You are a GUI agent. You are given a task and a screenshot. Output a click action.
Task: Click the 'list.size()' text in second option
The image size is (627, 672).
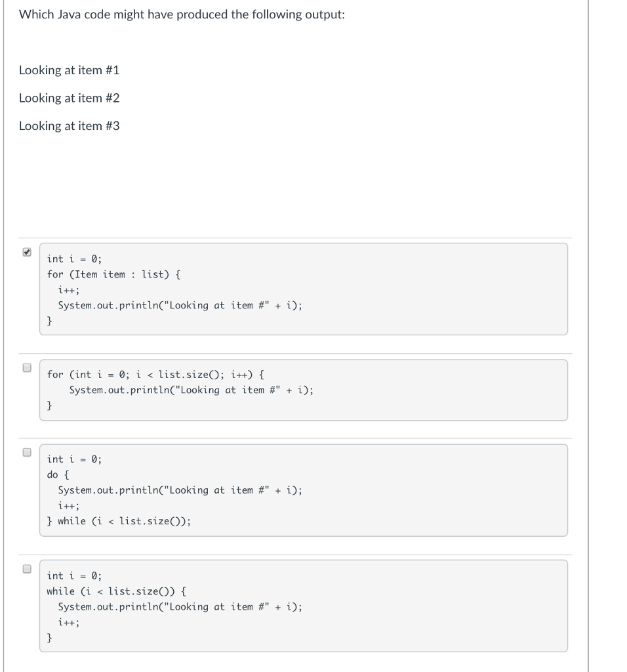pyautogui.click(x=190, y=374)
